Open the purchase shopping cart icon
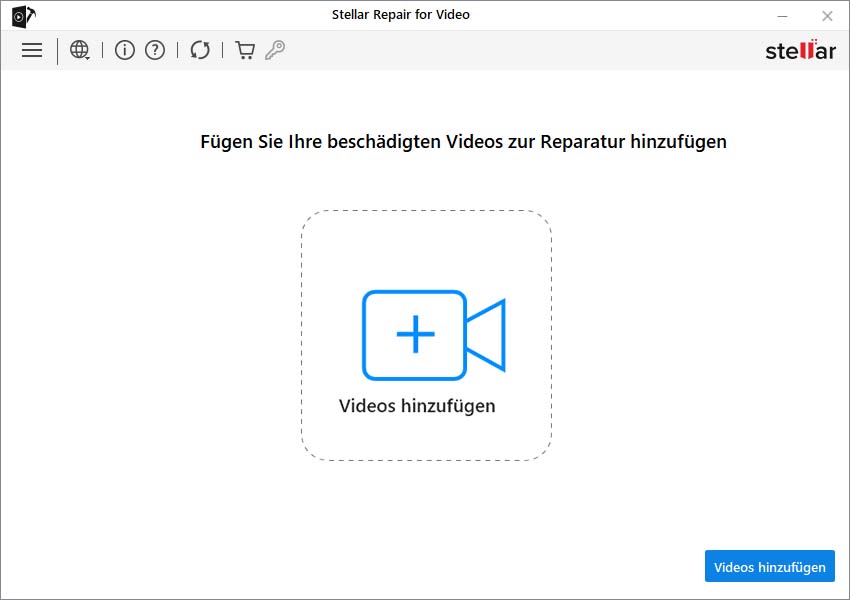 [244, 49]
